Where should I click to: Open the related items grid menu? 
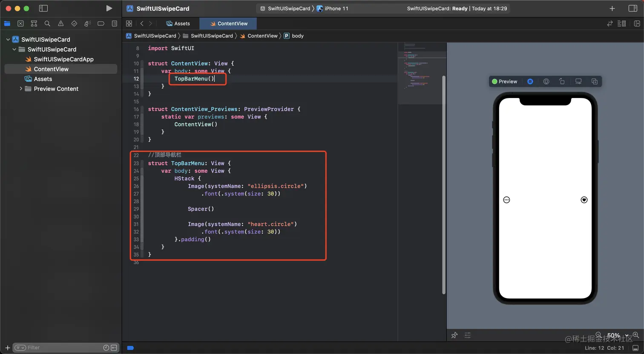click(129, 23)
